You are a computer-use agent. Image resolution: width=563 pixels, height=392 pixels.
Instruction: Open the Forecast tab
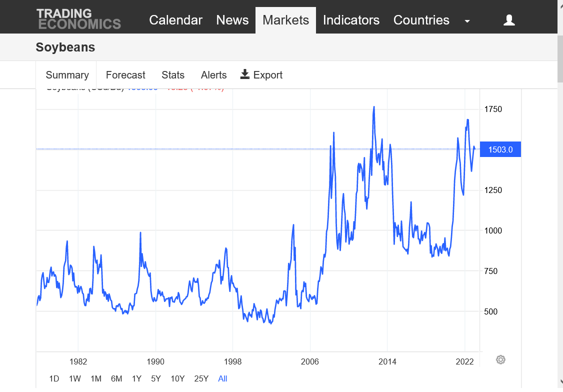(x=125, y=75)
